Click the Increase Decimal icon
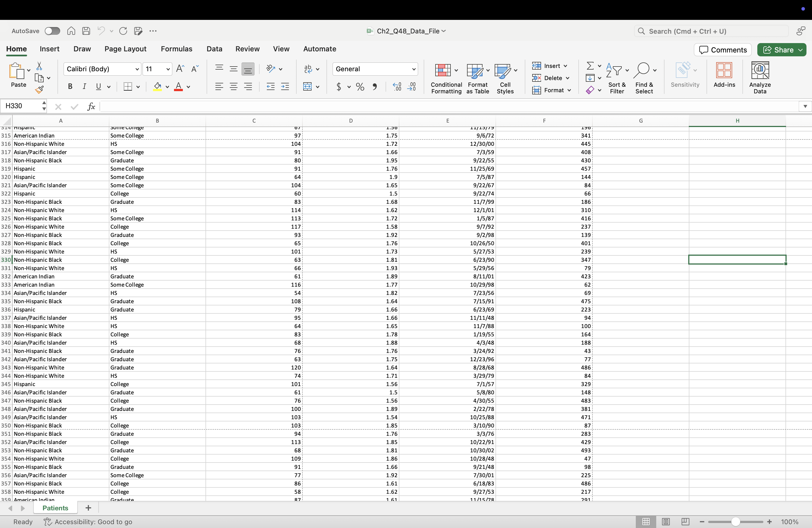812x528 pixels. click(397, 87)
